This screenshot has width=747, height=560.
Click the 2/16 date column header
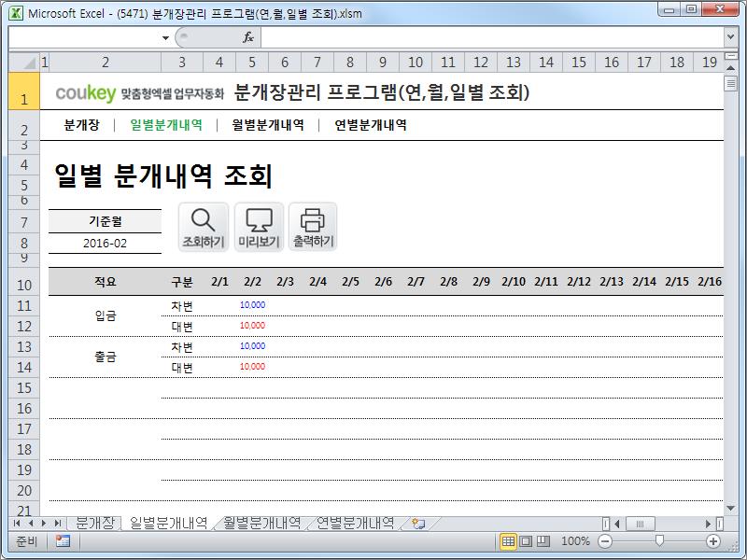tap(710, 282)
